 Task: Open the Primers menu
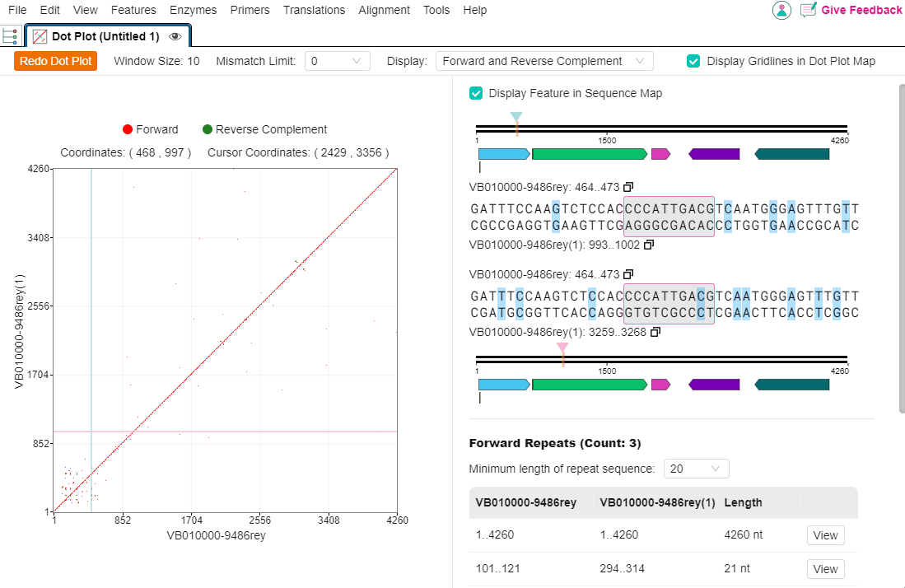(x=250, y=10)
